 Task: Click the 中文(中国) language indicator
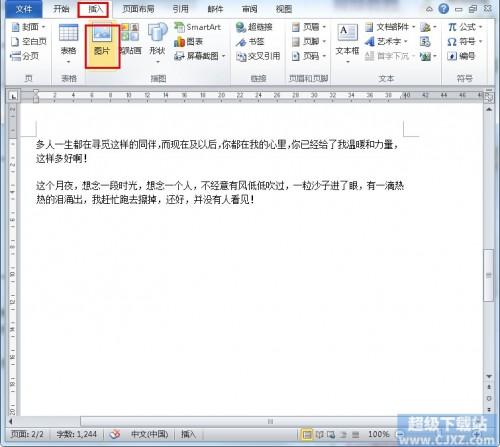(149, 434)
